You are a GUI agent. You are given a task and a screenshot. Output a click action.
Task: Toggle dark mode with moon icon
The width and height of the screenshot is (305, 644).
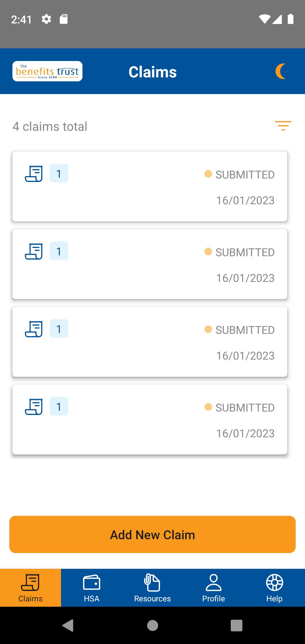coord(281,71)
